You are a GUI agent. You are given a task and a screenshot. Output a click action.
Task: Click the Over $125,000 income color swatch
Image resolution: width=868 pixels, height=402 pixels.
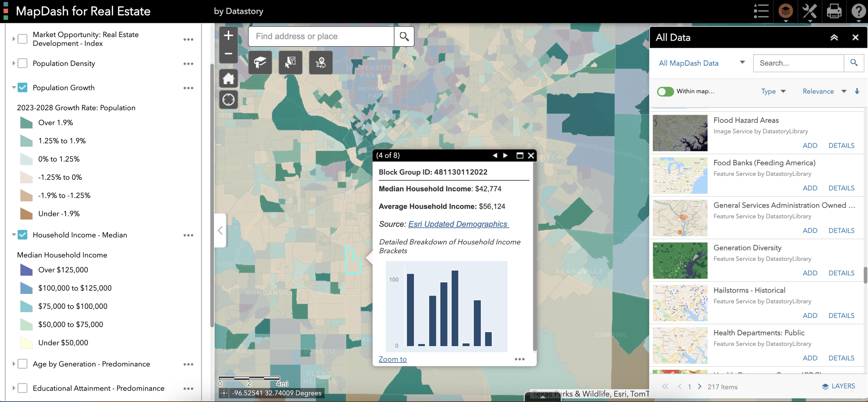coord(25,270)
